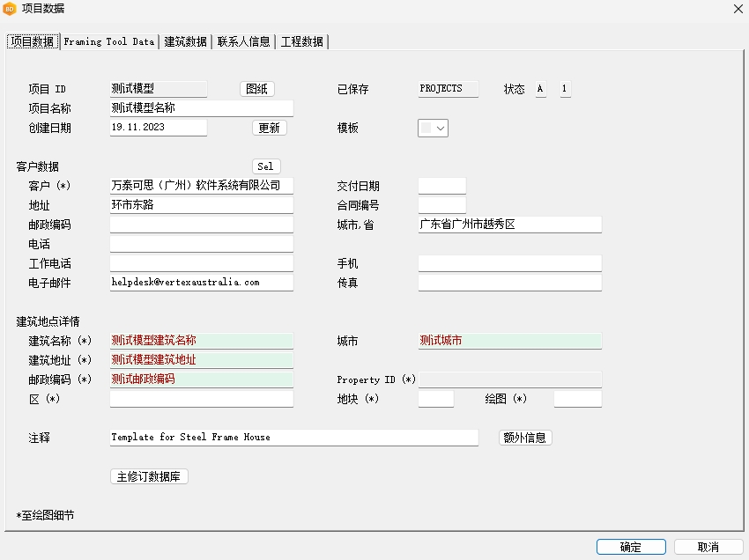The image size is (749, 560).
Task: Click the 建筑地点详情 section heading
Action: 48,321
